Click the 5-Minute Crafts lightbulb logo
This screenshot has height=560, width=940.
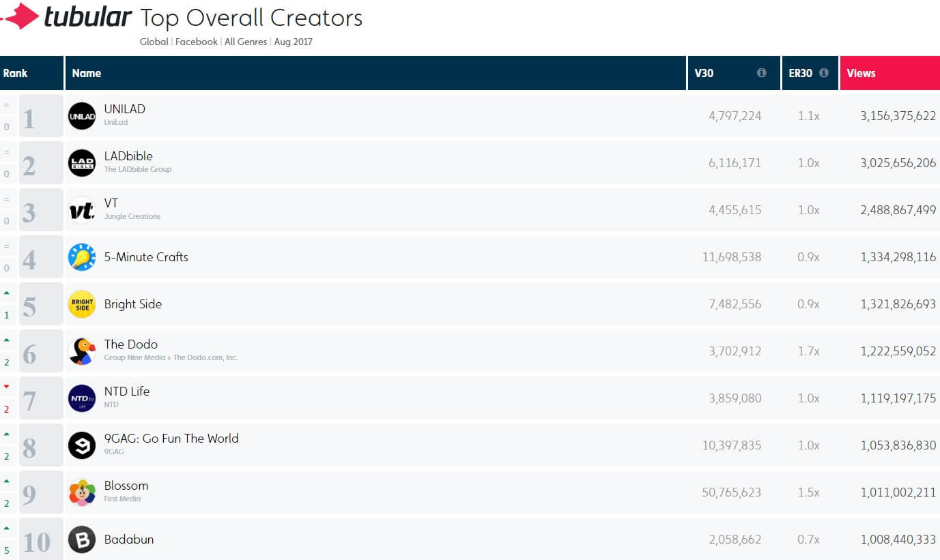pyautogui.click(x=82, y=257)
